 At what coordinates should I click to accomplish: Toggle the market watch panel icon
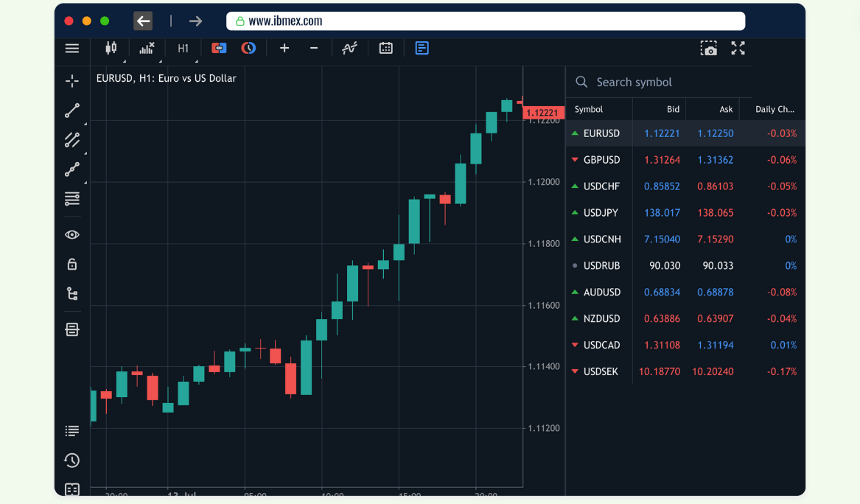(422, 49)
